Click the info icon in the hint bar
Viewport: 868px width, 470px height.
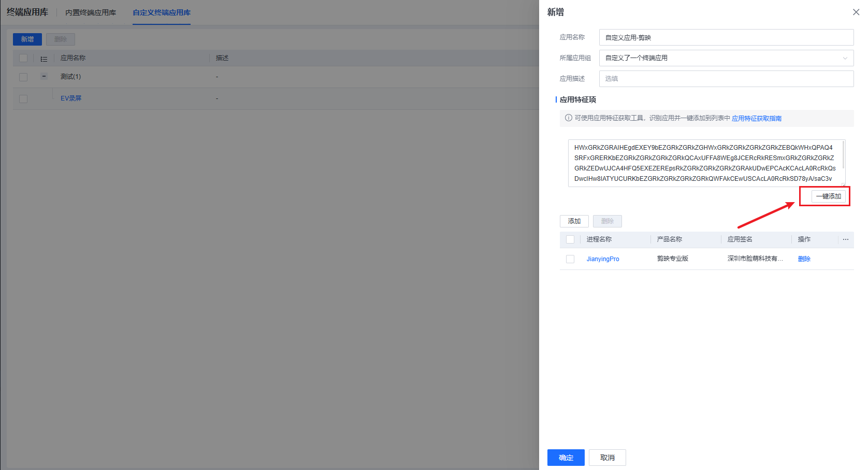(568, 118)
